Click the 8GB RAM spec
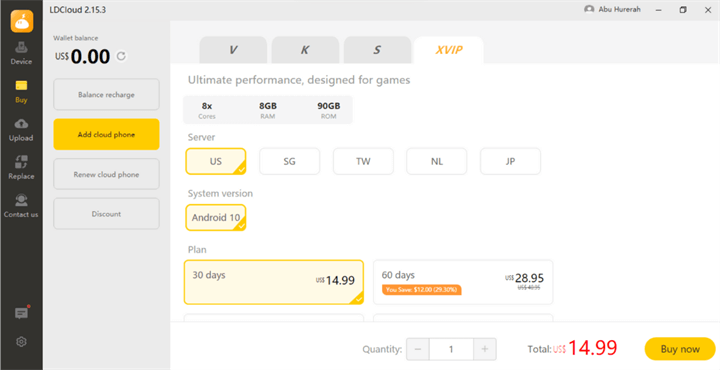The image size is (720, 370). pos(268,110)
